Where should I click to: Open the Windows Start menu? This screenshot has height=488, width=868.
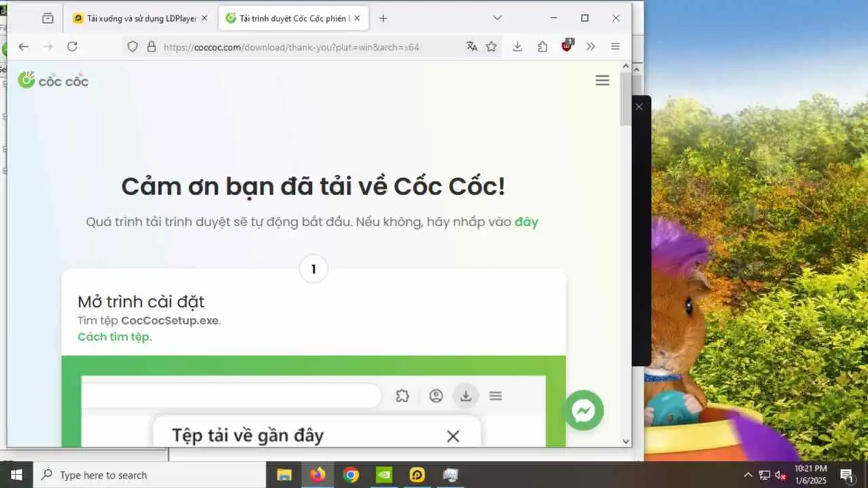click(16, 474)
